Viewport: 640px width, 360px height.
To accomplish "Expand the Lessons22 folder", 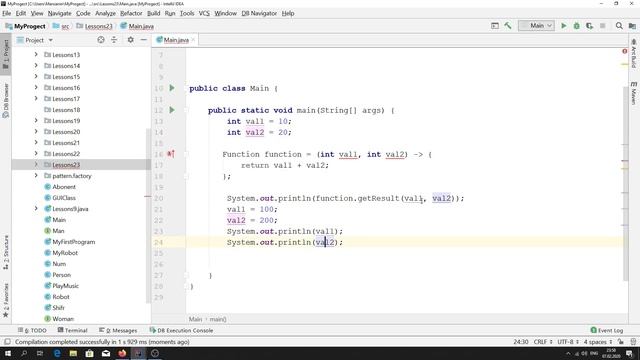I will point(36,153).
